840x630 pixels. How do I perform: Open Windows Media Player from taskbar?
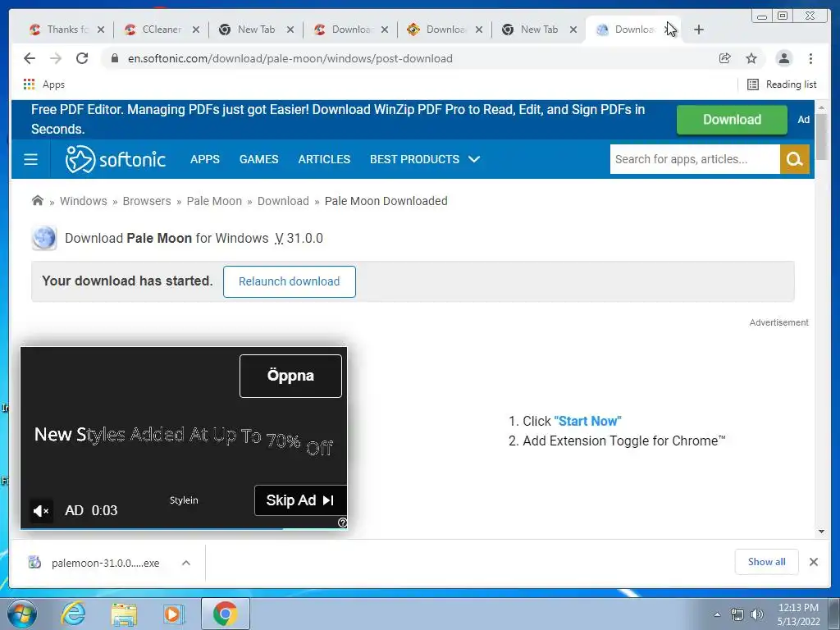174,614
